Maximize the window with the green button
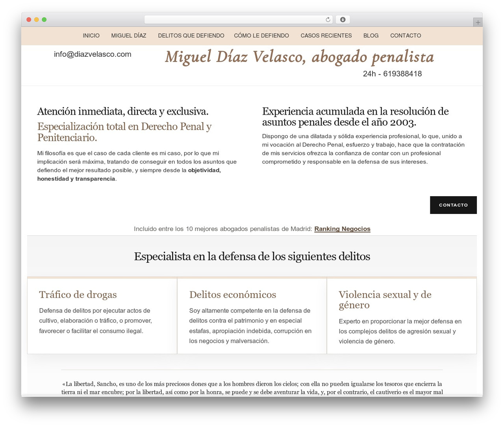Image resolution: width=504 pixels, height=427 pixels. (x=44, y=20)
